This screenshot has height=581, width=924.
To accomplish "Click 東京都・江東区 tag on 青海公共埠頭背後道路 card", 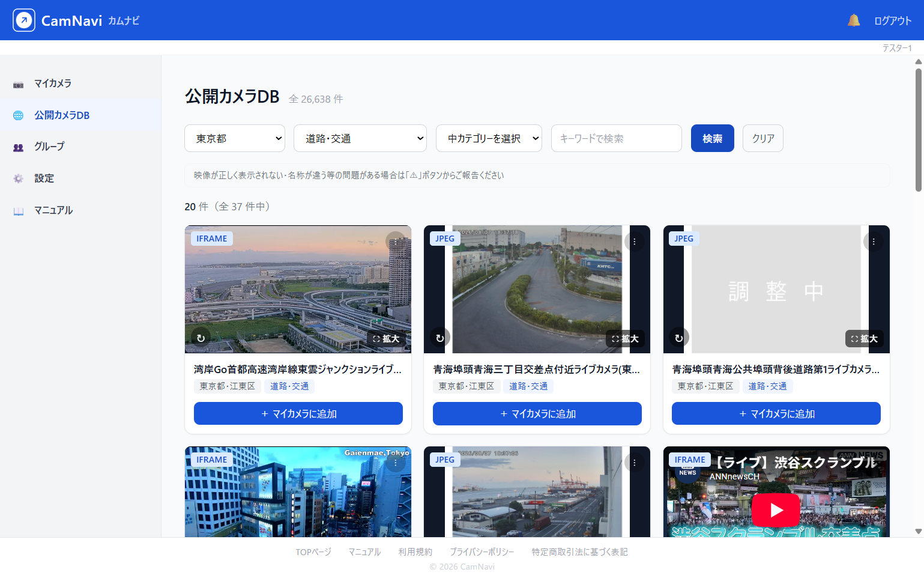I will [x=705, y=386].
